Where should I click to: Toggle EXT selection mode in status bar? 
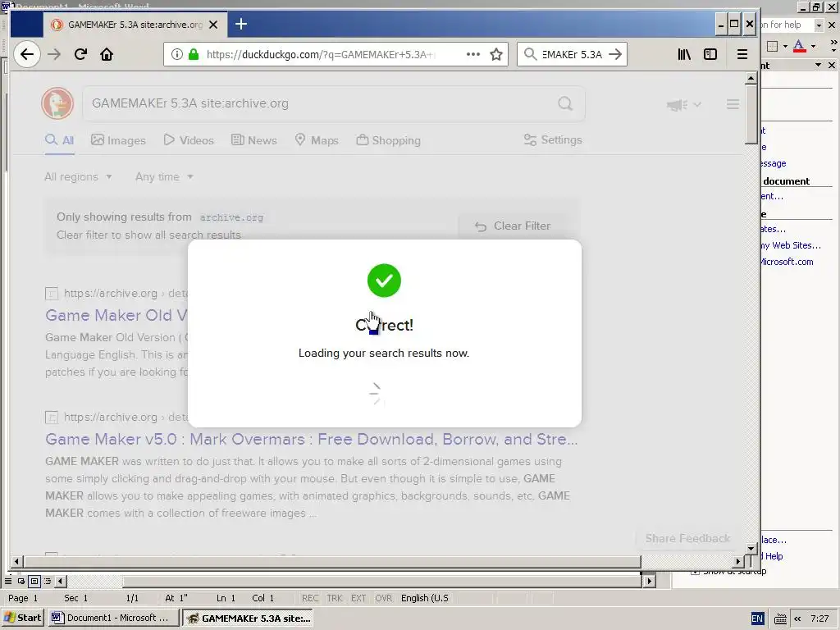point(358,598)
